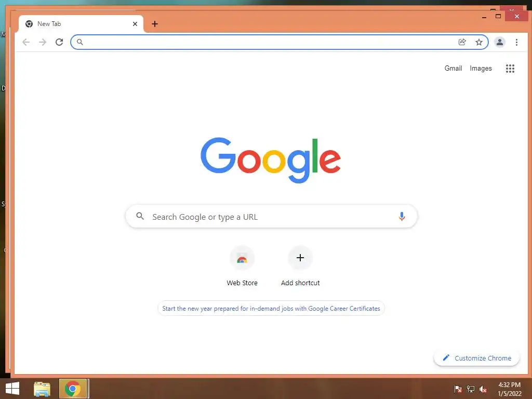The height and width of the screenshot is (399, 532).
Task: Focus the Search Google or type a URL box
Action: tap(271, 217)
